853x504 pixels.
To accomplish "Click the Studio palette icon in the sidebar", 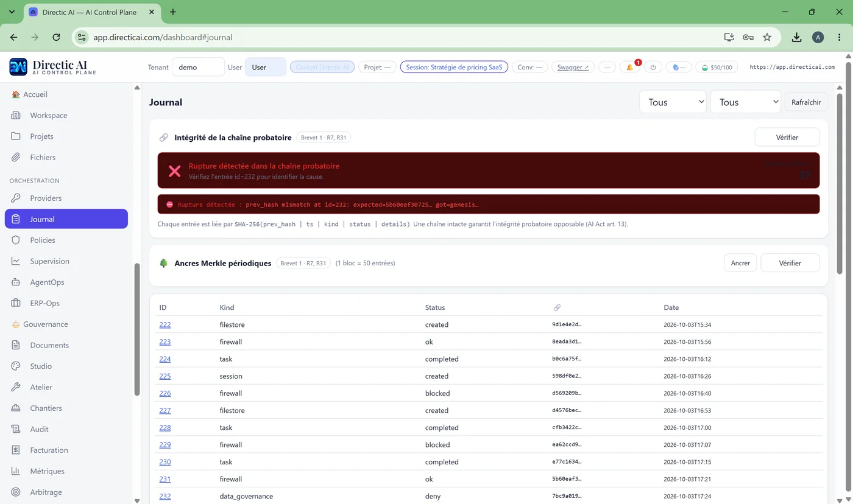I will (16, 366).
